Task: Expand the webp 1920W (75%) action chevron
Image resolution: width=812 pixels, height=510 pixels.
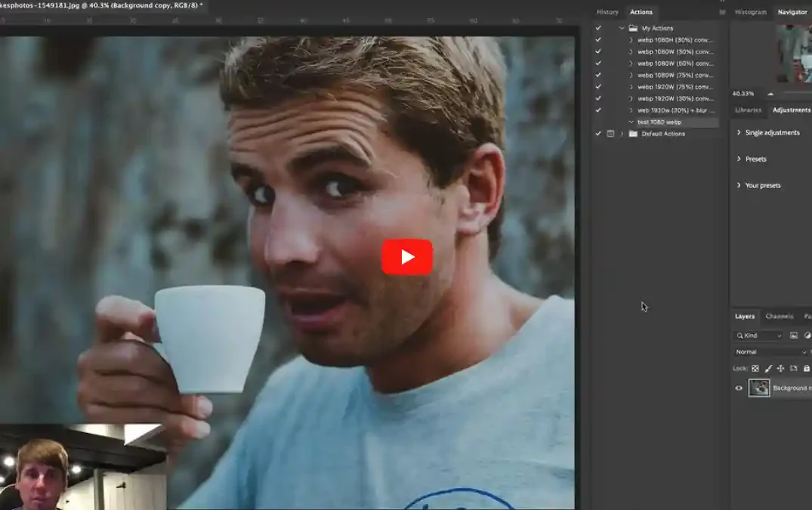Action: click(631, 86)
